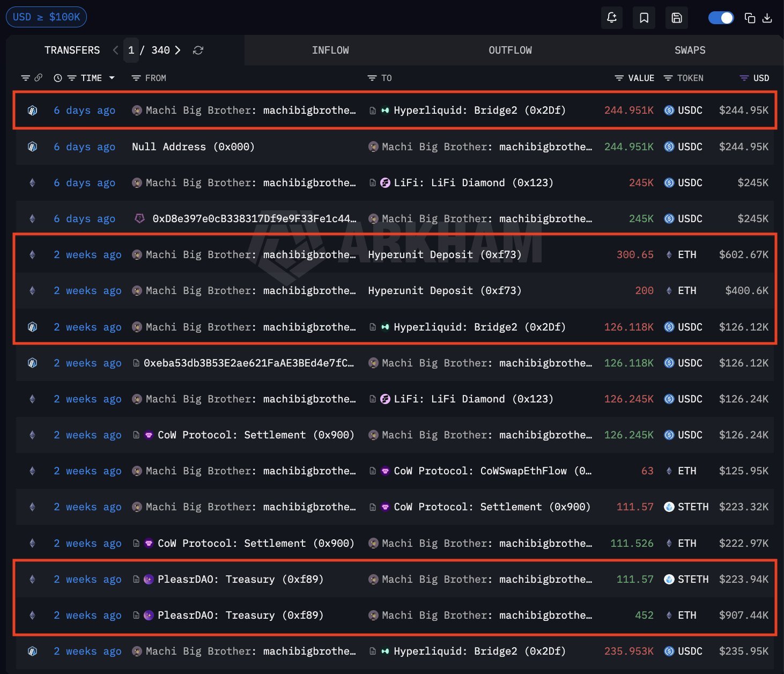This screenshot has width=784, height=674.
Task: Switch to the SWAPS tab
Action: pyautogui.click(x=690, y=50)
